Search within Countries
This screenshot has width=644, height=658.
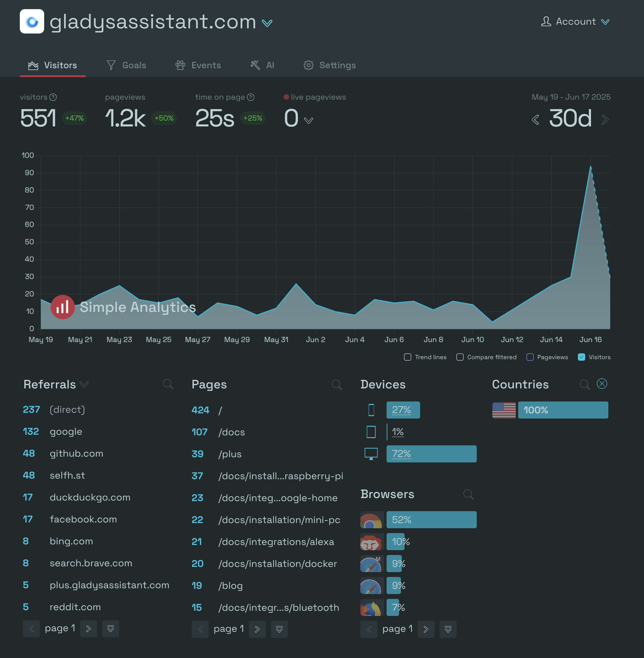tap(585, 385)
